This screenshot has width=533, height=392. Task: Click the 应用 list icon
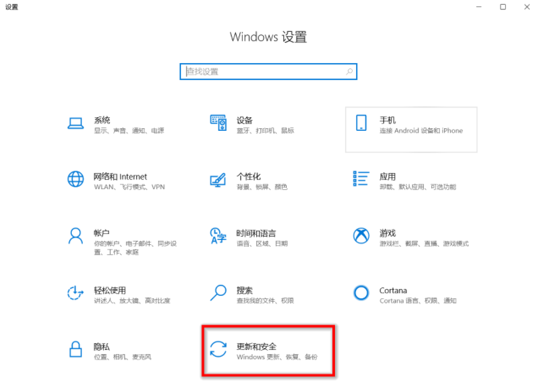click(x=361, y=179)
